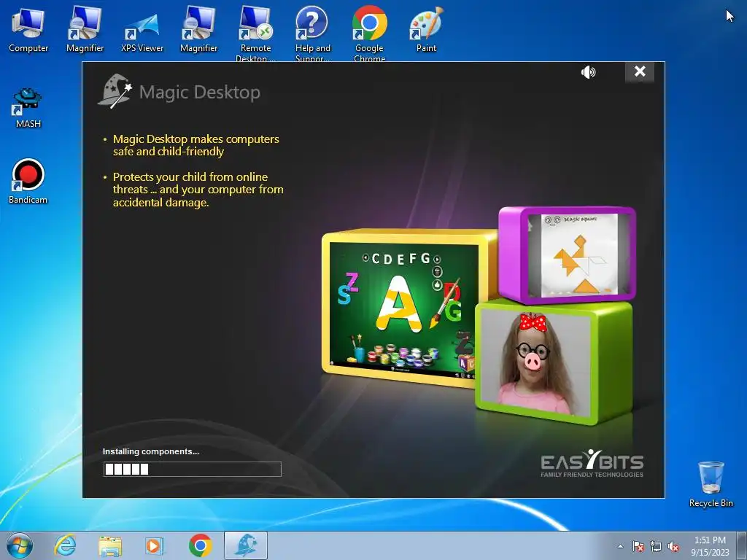Open the Remote Desktop shortcut
The image size is (747, 560).
[256, 34]
